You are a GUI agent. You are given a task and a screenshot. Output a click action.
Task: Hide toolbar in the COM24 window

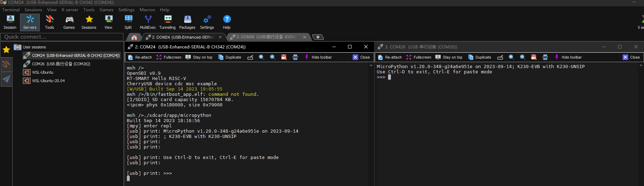pos(318,57)
